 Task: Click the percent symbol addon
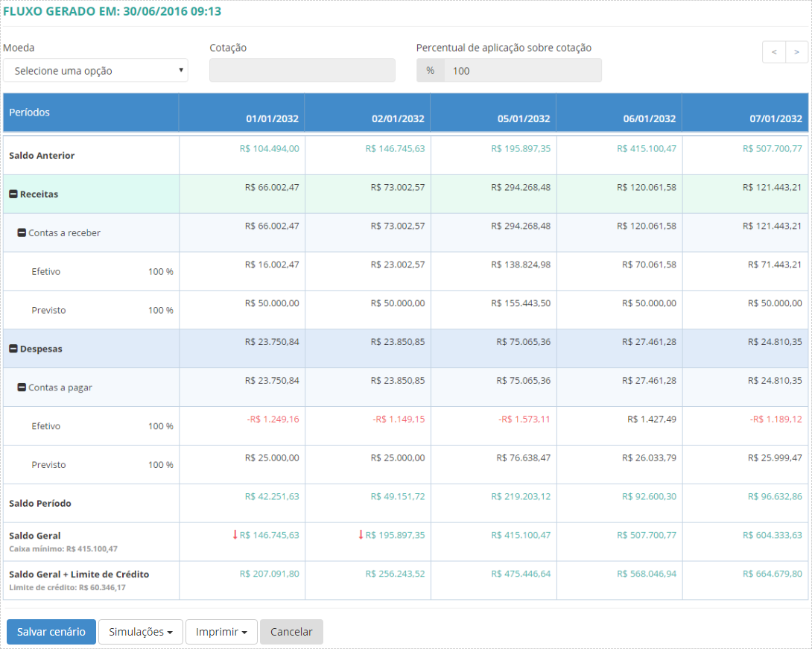pyautogui.click(x=430, y=71)
